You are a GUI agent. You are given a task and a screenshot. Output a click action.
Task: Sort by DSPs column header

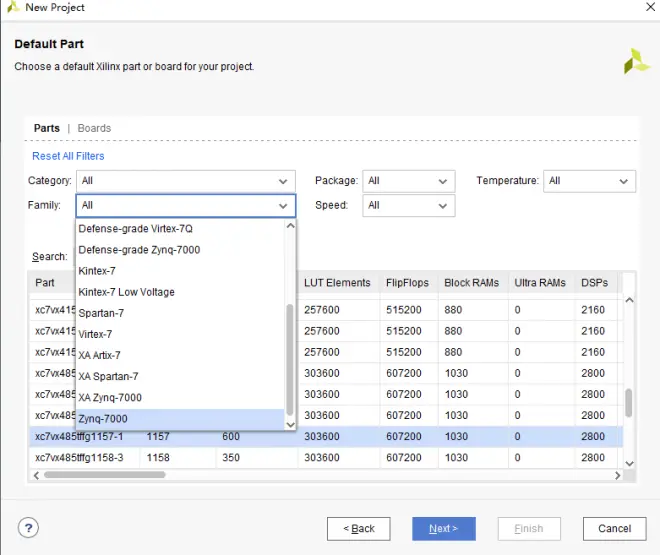tap(595, 283)
